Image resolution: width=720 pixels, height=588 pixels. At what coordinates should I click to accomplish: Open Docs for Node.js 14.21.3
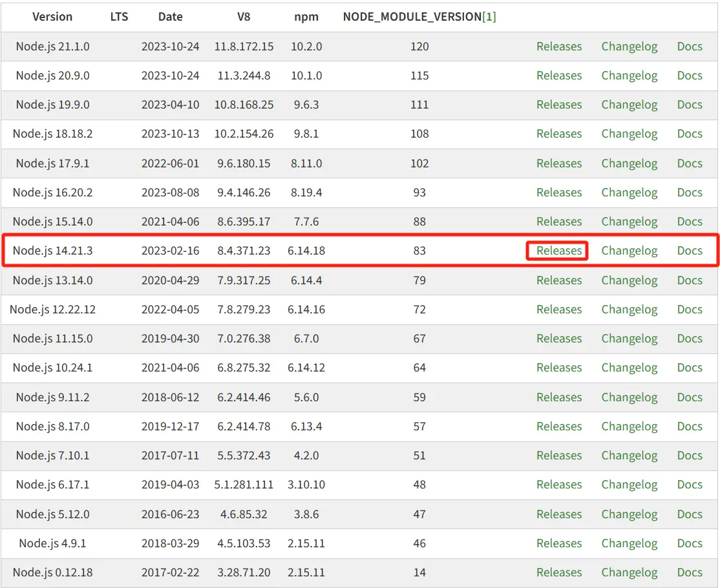[690, 251]
